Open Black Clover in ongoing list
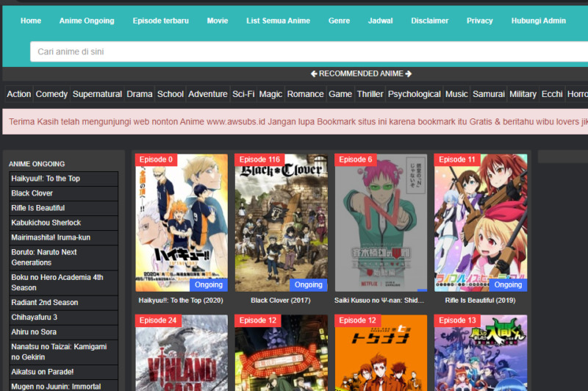Image resolution: width=588 pixels, height=391 pixels. pos(63,193)
